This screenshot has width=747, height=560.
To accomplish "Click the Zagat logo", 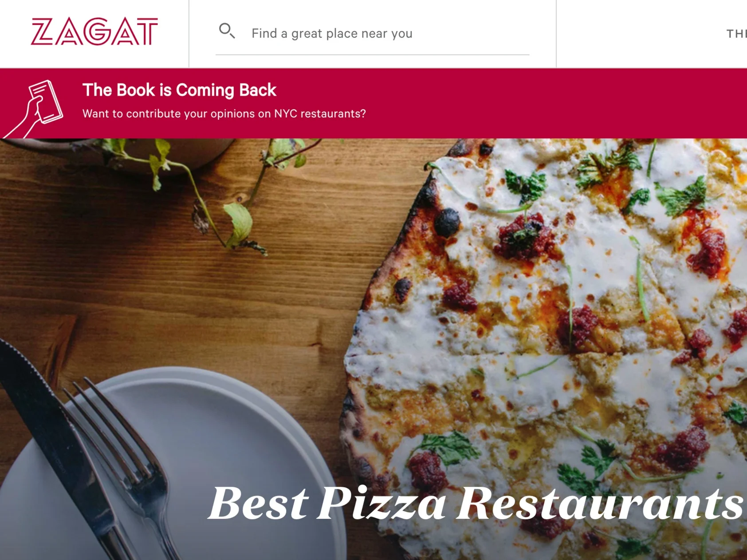I will 94,31.
